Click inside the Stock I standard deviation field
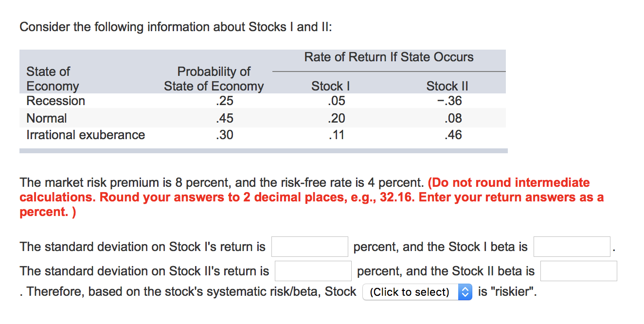This screenshot has width=644, height=324. click(309, 246)
